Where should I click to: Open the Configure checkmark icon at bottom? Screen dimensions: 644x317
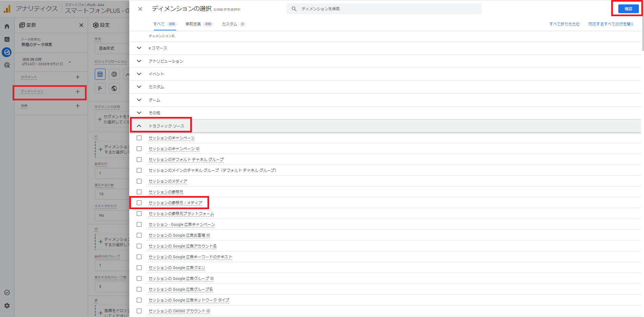tap(7, 293)
